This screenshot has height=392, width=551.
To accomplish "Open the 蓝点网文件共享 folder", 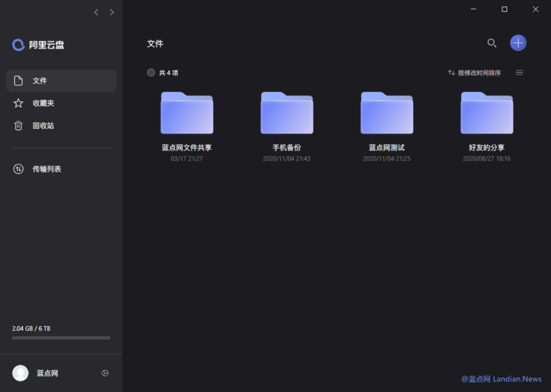I will [x=187, y=112].
